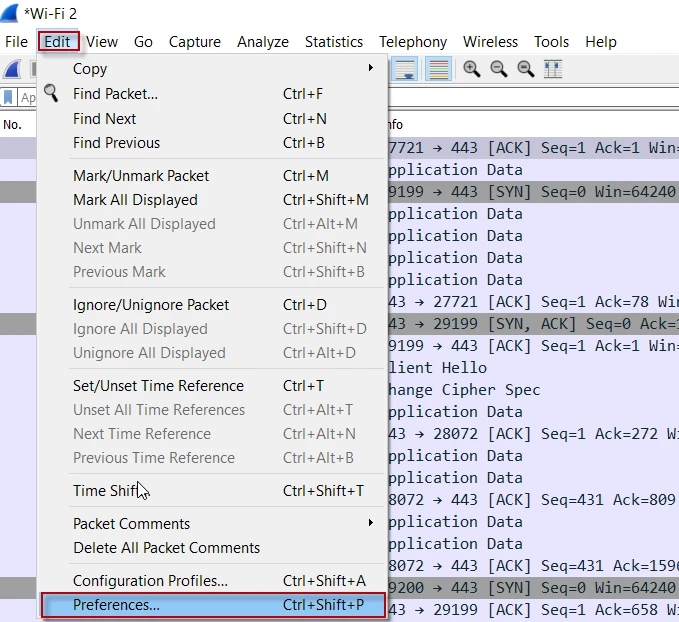The width and height of the screenshot is (679, 622).
Task: Reset packet text to normal size
Action: click(x=525, y=69)
